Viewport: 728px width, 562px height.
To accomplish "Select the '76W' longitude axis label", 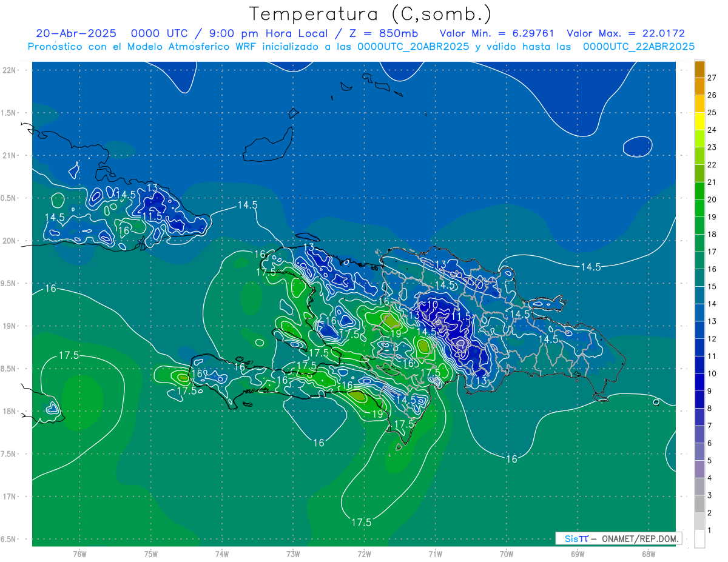I will [x=79, y=554].
